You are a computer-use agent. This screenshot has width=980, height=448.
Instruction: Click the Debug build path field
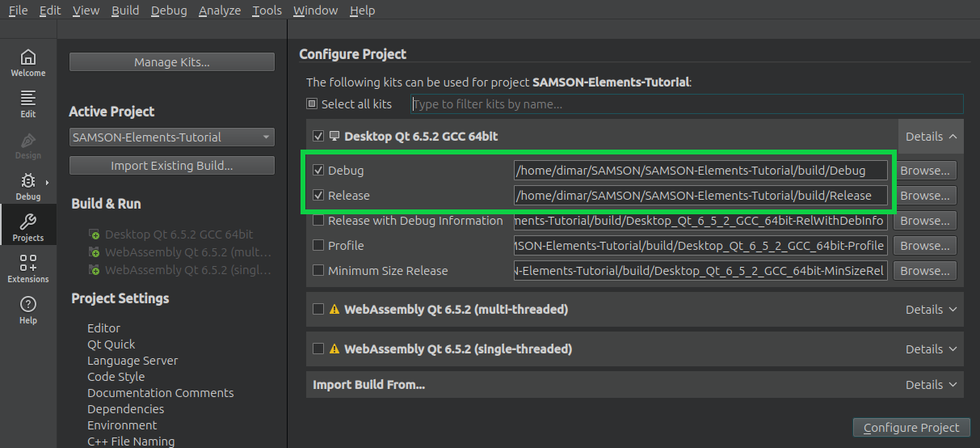click(x=700, y=171)
